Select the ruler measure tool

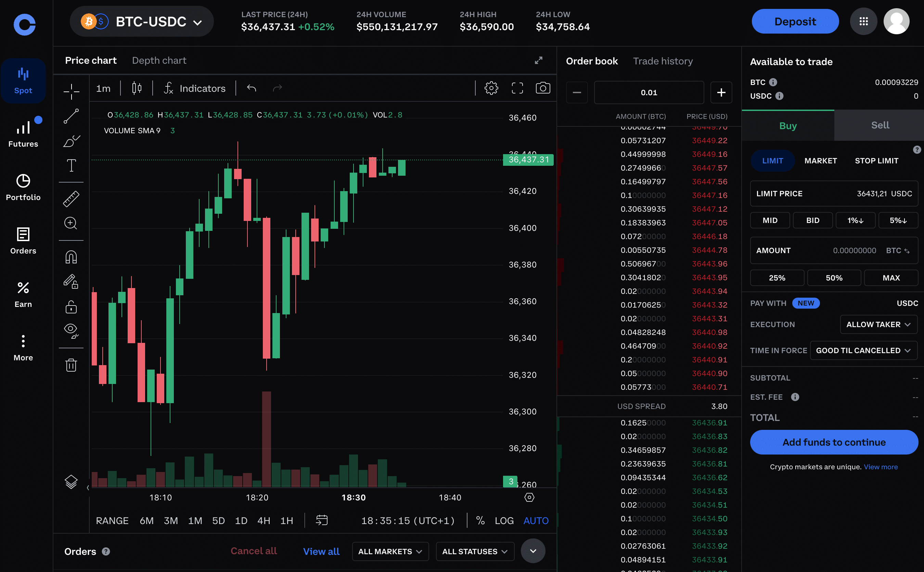tap(71, 199)
